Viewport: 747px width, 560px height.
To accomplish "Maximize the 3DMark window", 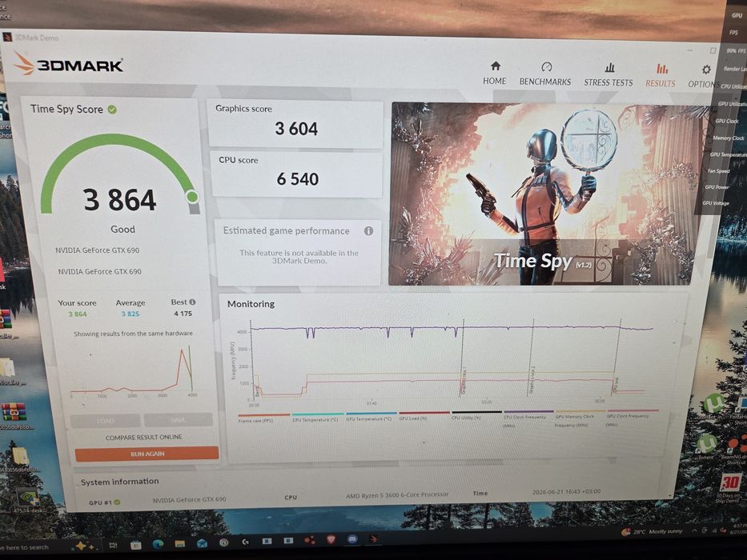I will pyautogui.click(x=713, y=50).
